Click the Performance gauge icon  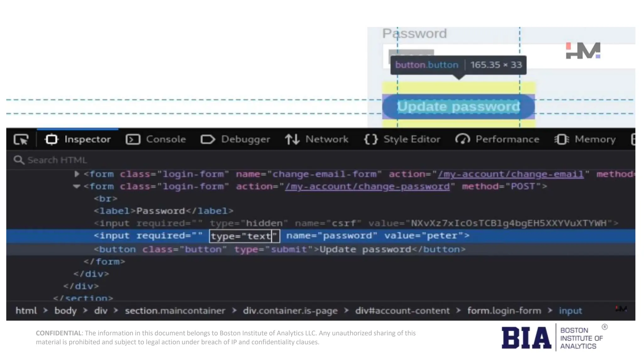[x=462, y=140]
